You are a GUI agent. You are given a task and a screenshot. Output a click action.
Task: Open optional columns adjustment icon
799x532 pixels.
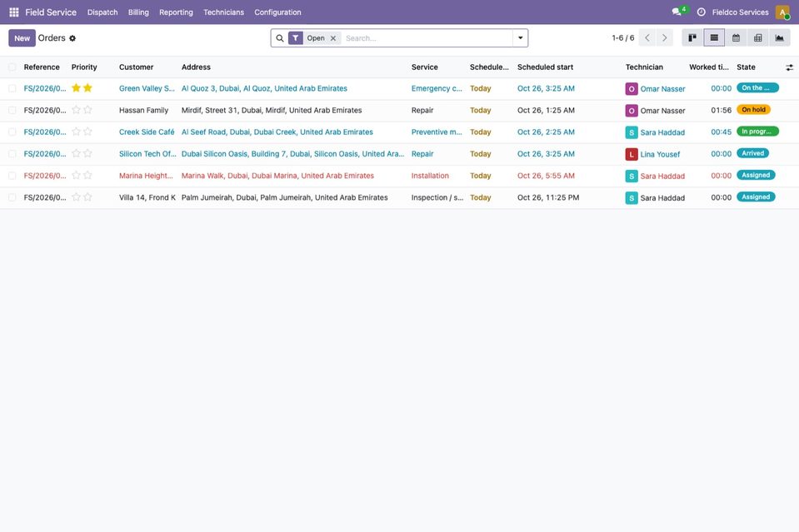click(789, 67)
